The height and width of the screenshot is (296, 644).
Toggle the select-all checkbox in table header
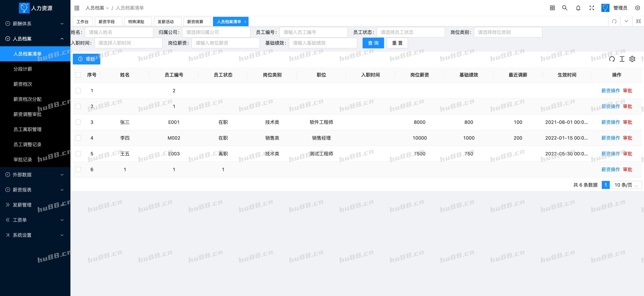pos(78,75)
